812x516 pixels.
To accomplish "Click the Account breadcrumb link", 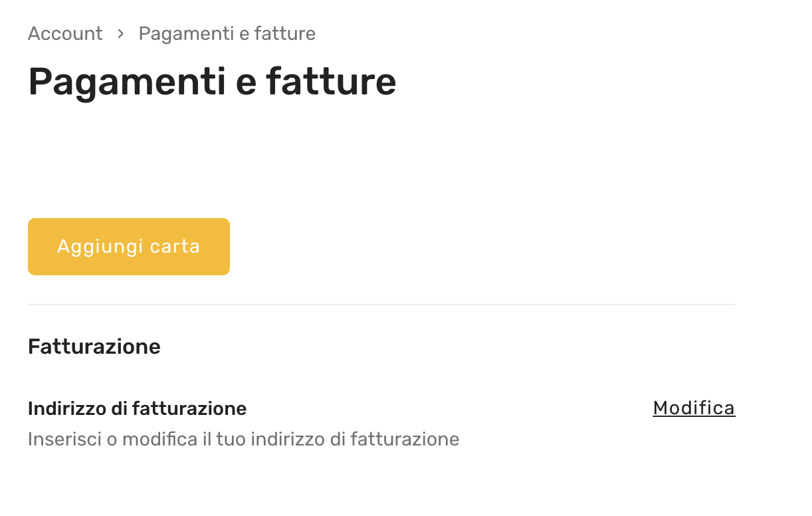I will [65, 33].
